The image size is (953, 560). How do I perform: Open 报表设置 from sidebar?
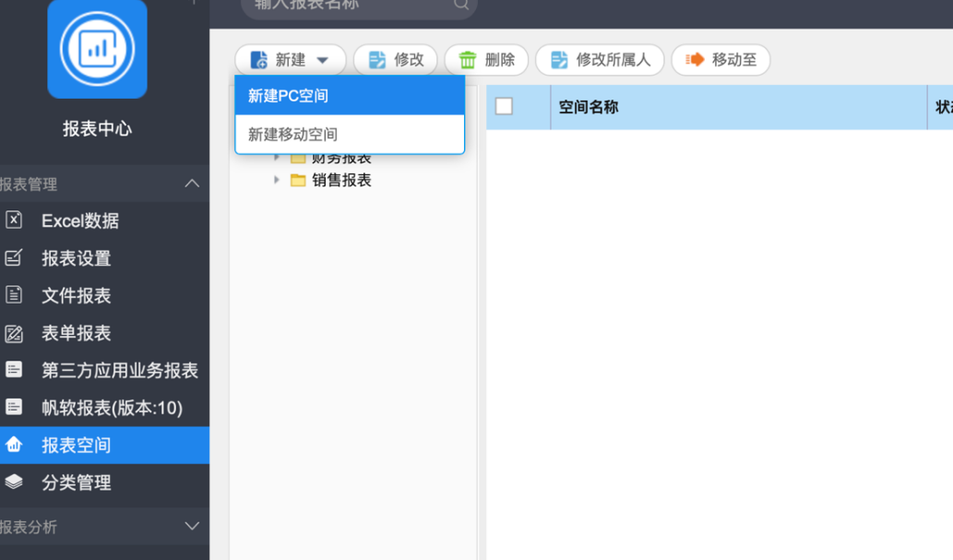point(76,258)
